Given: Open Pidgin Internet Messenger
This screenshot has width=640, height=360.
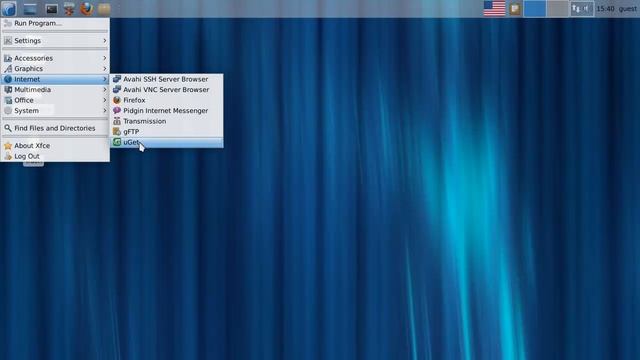Looking at the screenshot, I should [x=167, y=111].
